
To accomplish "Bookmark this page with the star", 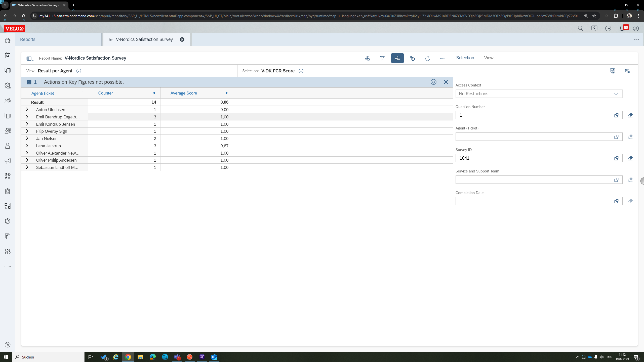I will [594, 16].
